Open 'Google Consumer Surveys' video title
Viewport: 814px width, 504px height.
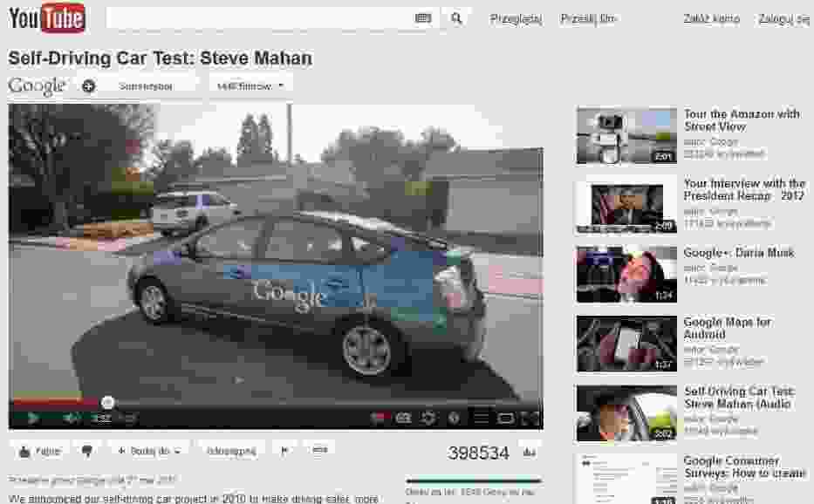pyautogui.click(x=744, y=467)
